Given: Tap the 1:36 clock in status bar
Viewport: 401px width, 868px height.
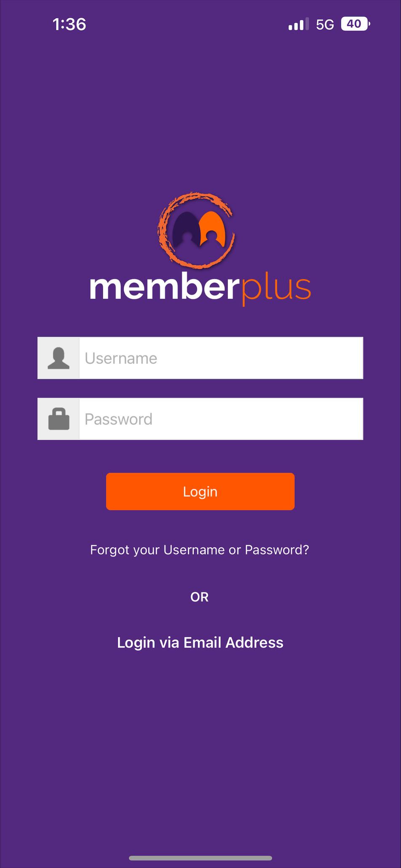Looking at the screenshot, I should pos(70,24).
